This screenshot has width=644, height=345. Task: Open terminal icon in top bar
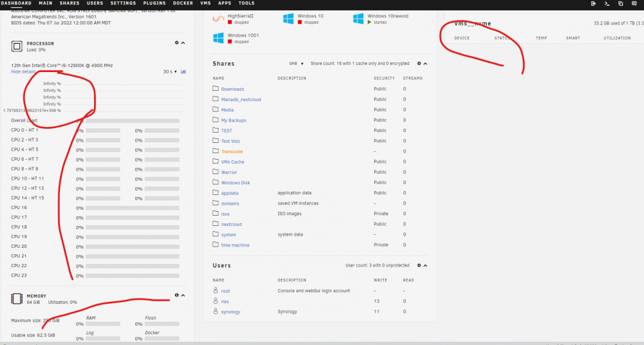pyautogui.click(x=607, y=3)
